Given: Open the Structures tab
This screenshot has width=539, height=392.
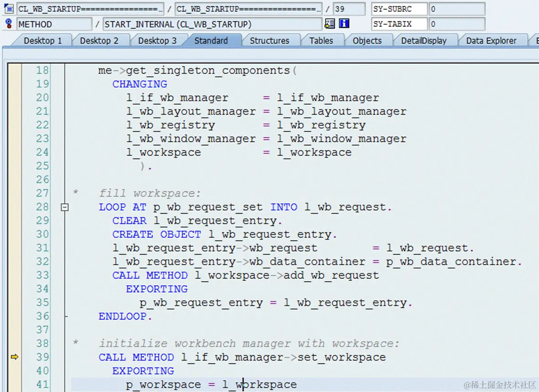Looking at the screenshot, I should (269, 41).
